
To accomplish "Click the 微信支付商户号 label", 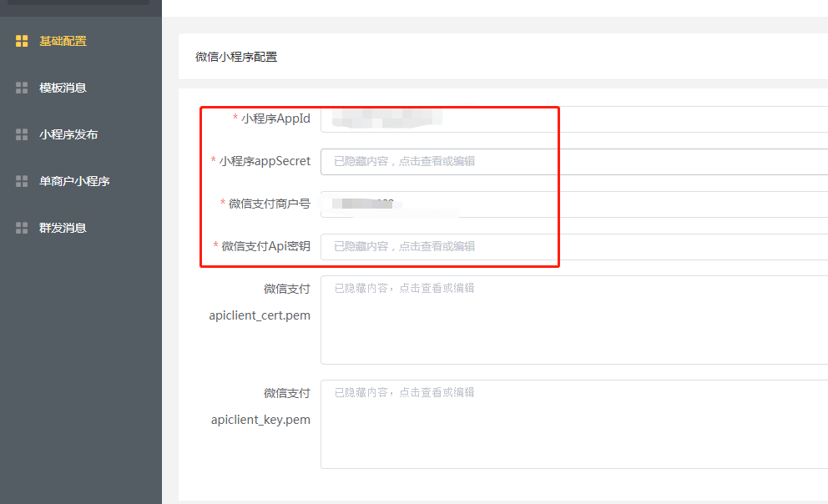I will (270, 204).
